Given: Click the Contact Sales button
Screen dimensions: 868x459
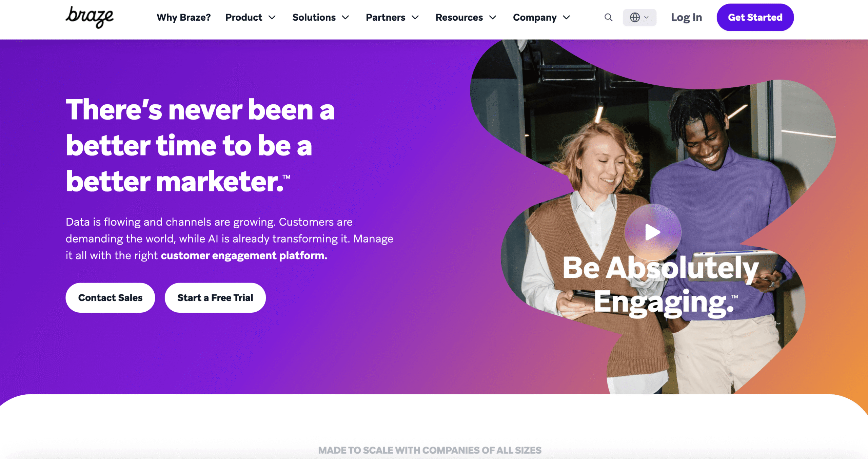Looking at the screenshot, I should click(x=110, y=297).
